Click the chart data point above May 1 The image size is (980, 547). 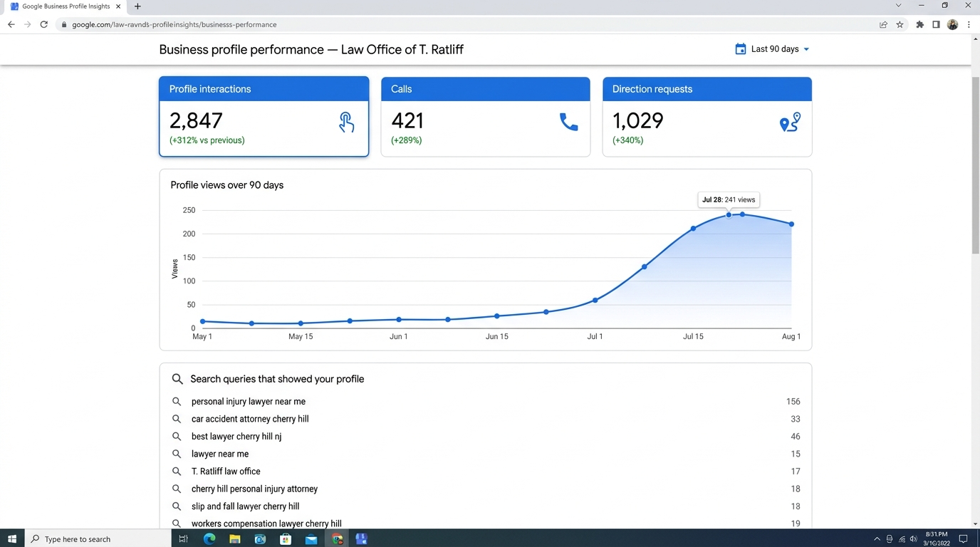click(x=203, y=321)
